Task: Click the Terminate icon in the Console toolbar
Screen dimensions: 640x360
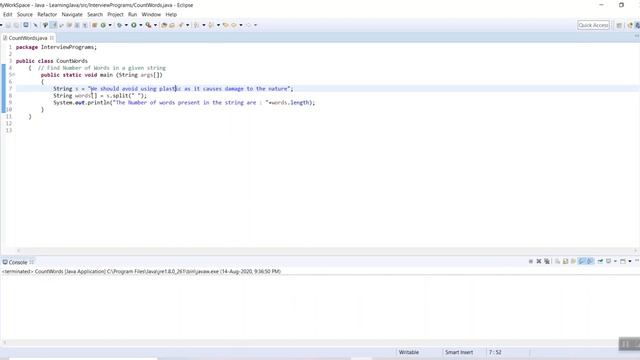Action: [x=531, y=261]
